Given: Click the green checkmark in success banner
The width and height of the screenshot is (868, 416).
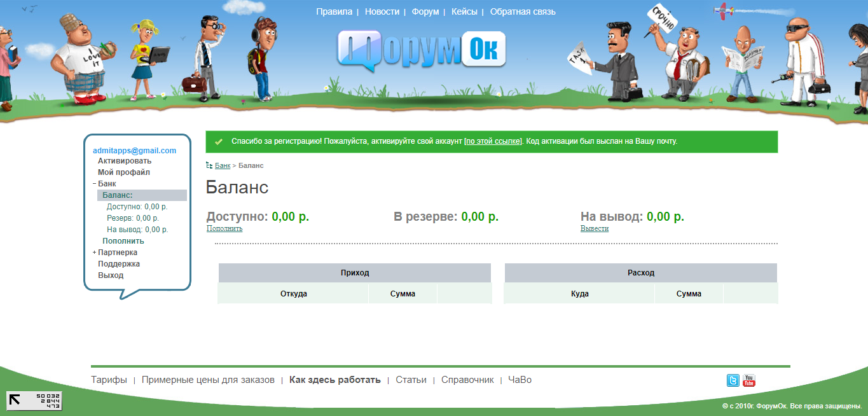Looking at the screenshot, I should click(219, 141).
